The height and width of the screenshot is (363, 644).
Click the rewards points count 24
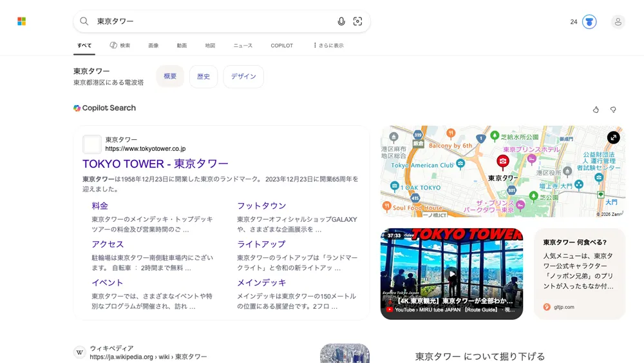tap(574, 22)
